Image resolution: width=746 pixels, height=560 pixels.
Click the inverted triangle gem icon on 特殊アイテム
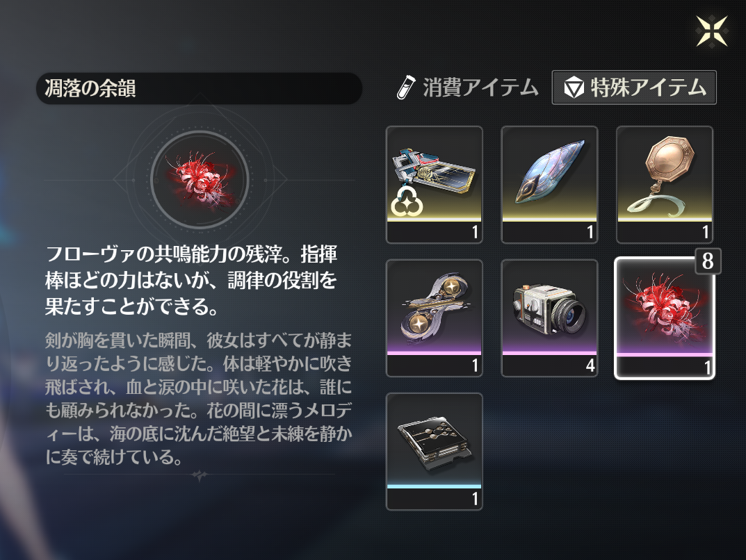click(574, 88)
